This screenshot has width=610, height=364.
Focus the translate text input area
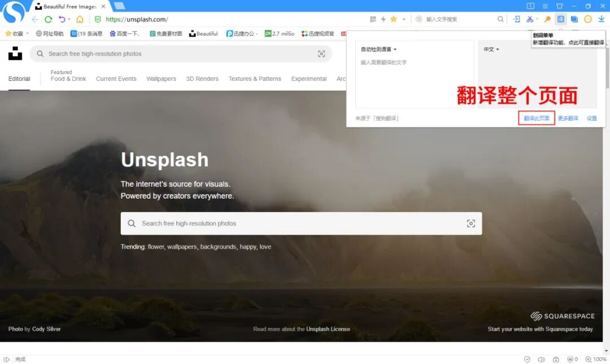(415, 74)
